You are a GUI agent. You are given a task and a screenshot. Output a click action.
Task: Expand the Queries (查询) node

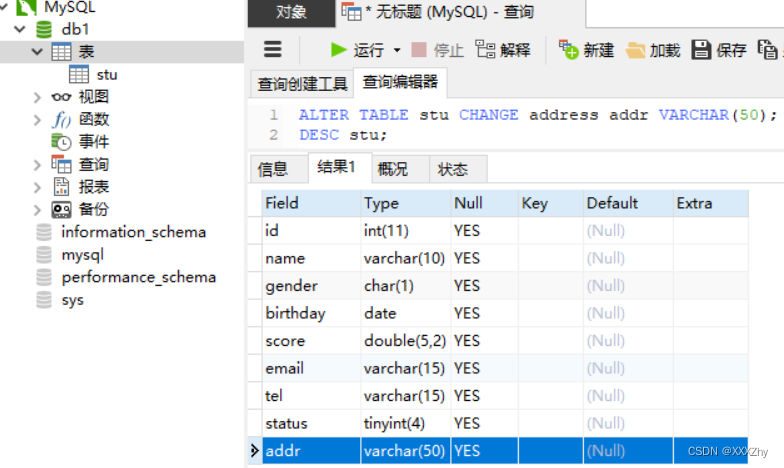[x=37, y=164]
